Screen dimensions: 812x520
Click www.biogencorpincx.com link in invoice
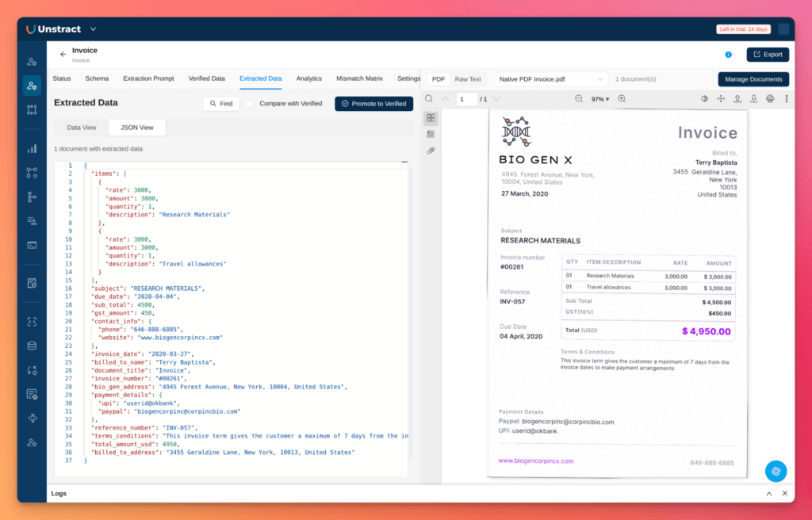[535, 461]
